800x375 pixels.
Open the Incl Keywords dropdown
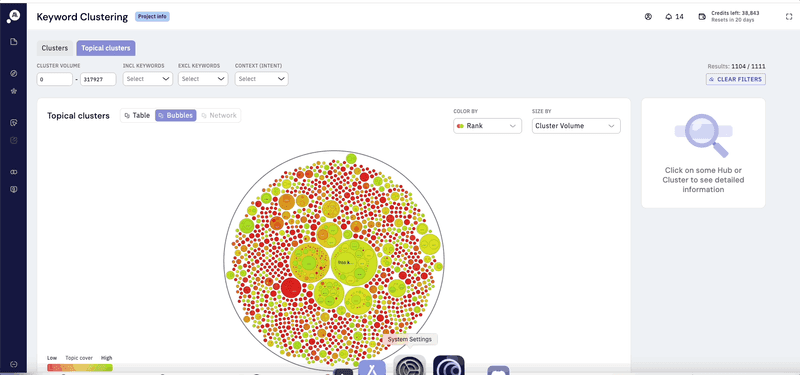(x=148, y=79)
